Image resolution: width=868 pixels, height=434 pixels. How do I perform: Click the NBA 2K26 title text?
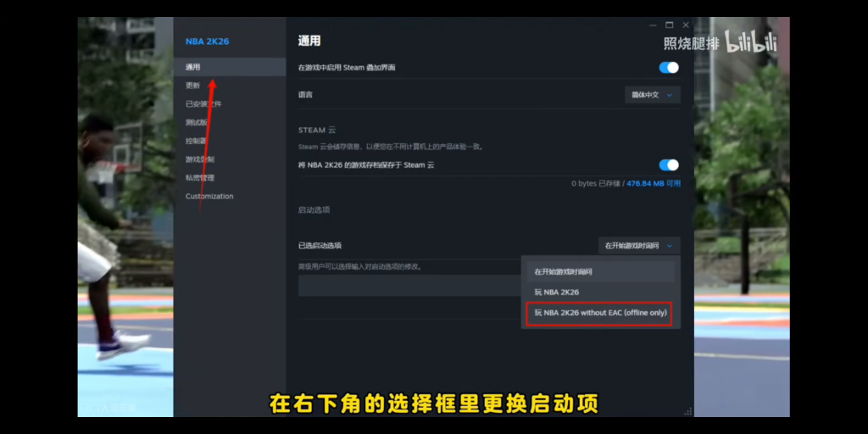click(207, 42)
